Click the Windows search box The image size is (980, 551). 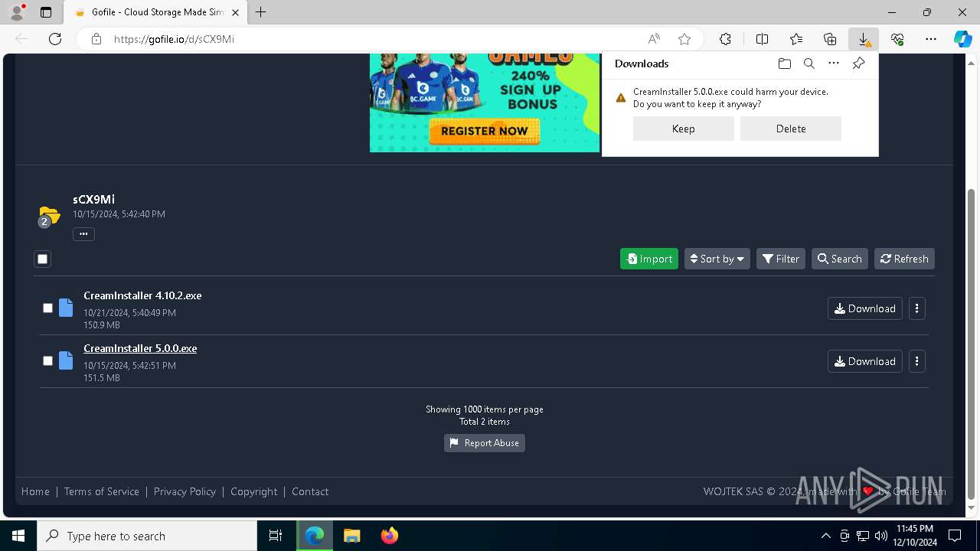click(147, 536)
